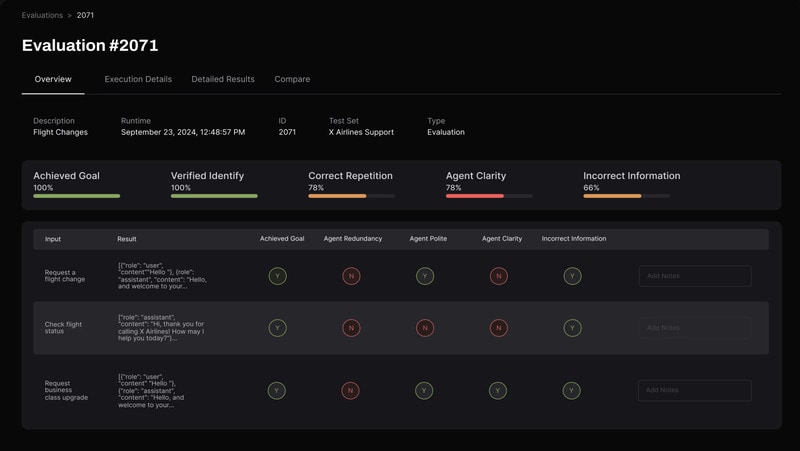Click Agent Redundancy N badge in upgrade row
Viewport: 800px width, 451px height.
coord(351,391)
